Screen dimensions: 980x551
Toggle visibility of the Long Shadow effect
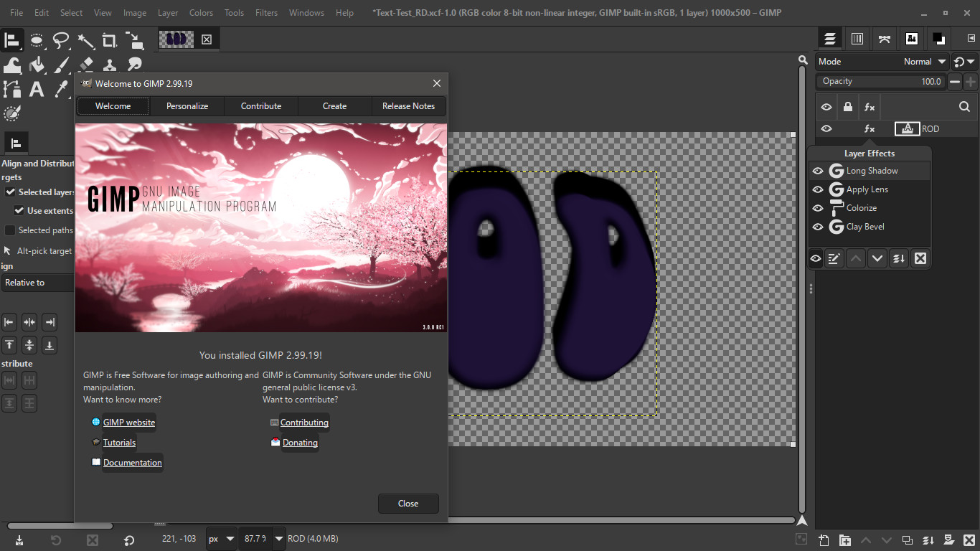click(x=818, y=171)
